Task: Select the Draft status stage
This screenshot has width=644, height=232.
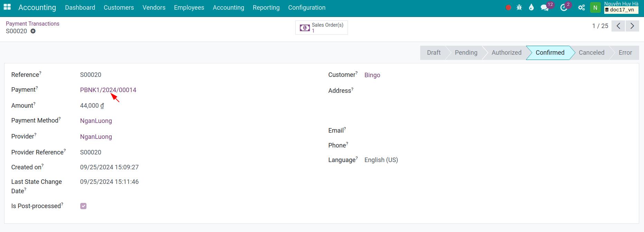Action: coord(434,53)
